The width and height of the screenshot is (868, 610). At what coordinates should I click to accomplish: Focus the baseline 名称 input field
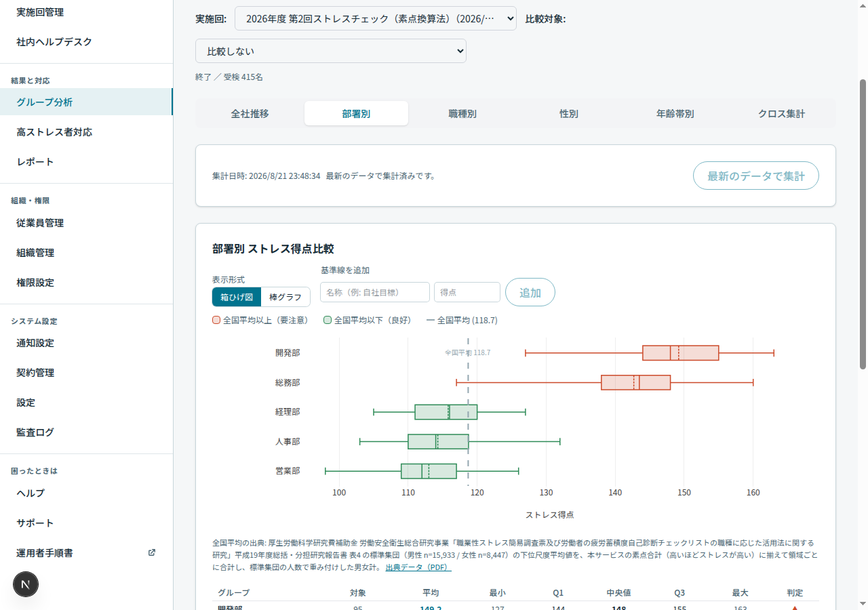pyautogui.click(x=375, y=292)
